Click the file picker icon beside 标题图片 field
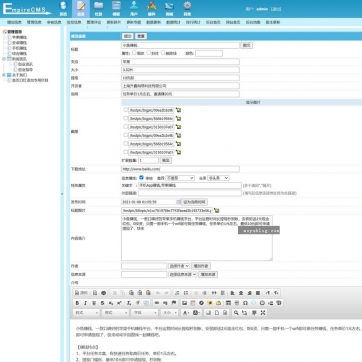The width and height of the screenshot is (362, 362). tap(217, 210)
